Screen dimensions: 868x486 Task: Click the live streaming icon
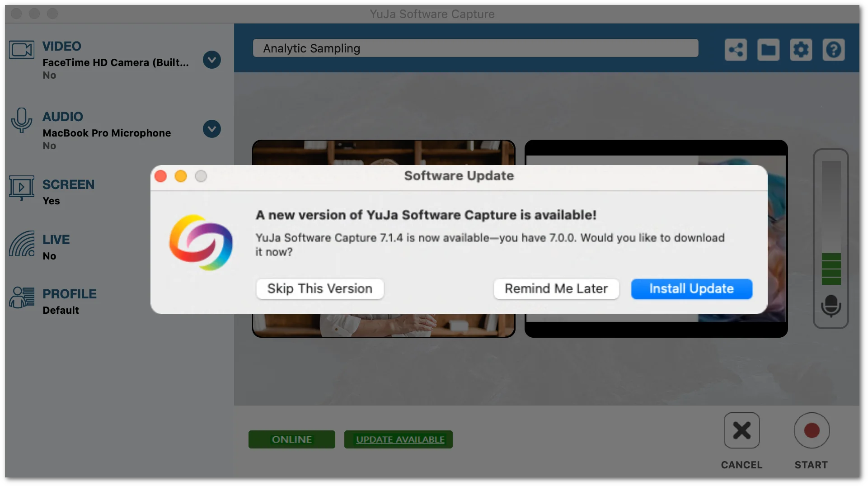21,244
